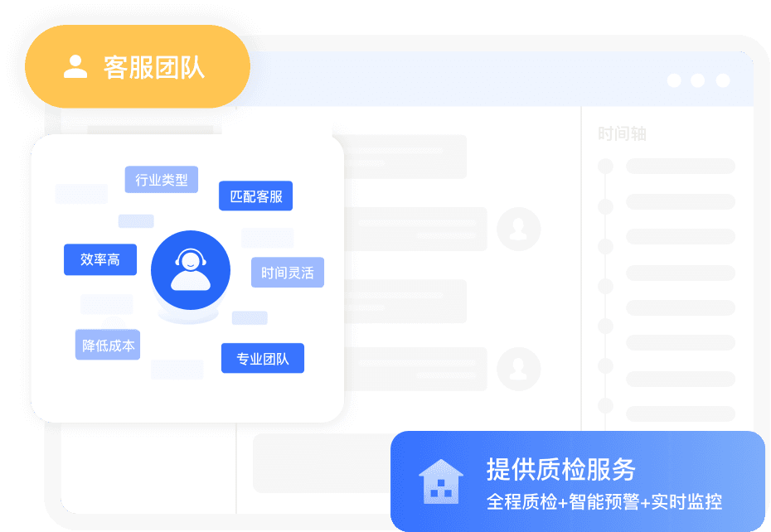This screenshot has height=532, width=771.
Task: Click the 时间轴 panel heading
Action: point(622,133)
